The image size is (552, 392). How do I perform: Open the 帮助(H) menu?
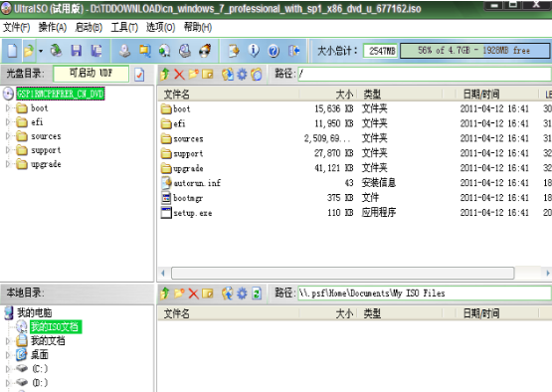pos(198,27)
